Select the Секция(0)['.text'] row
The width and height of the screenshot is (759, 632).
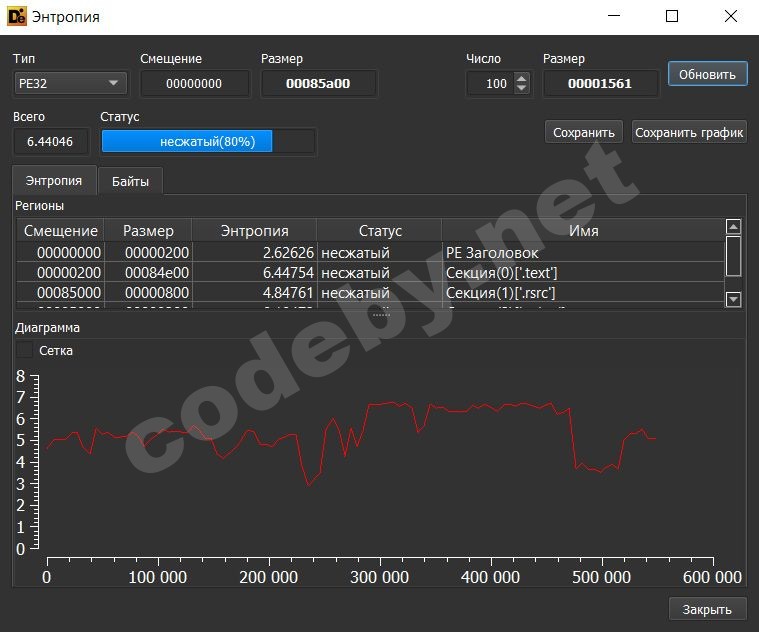(x=371, y=272)
